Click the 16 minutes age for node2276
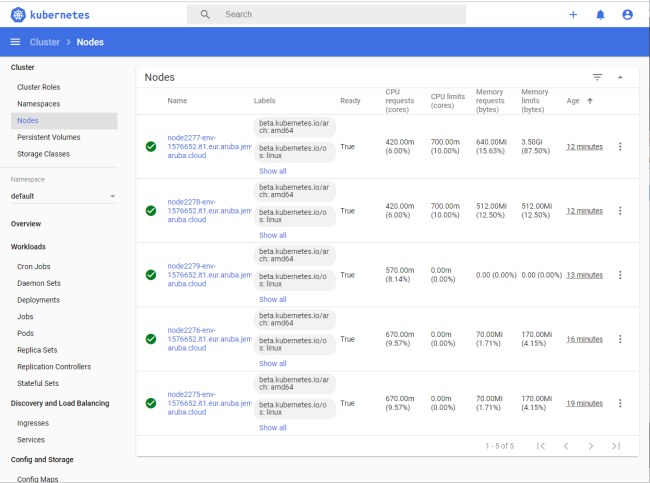This screenshot has height=483, width=650. (585, 339)
